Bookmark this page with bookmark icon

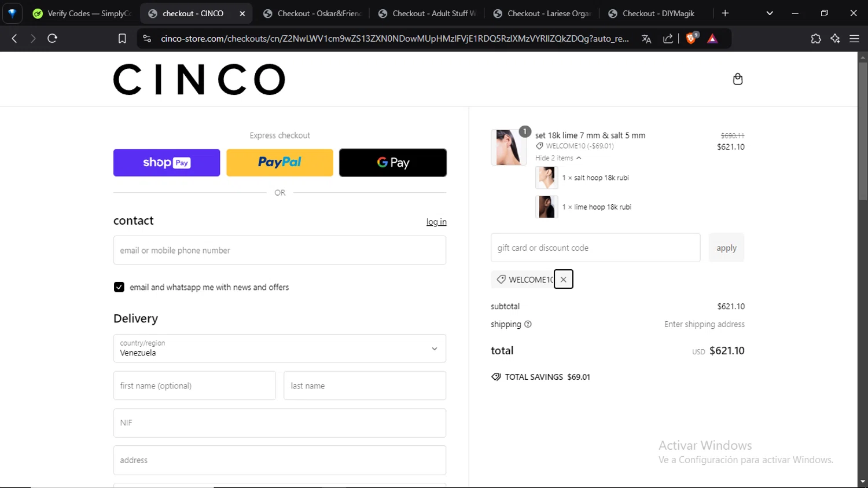[x=122, y=38]
